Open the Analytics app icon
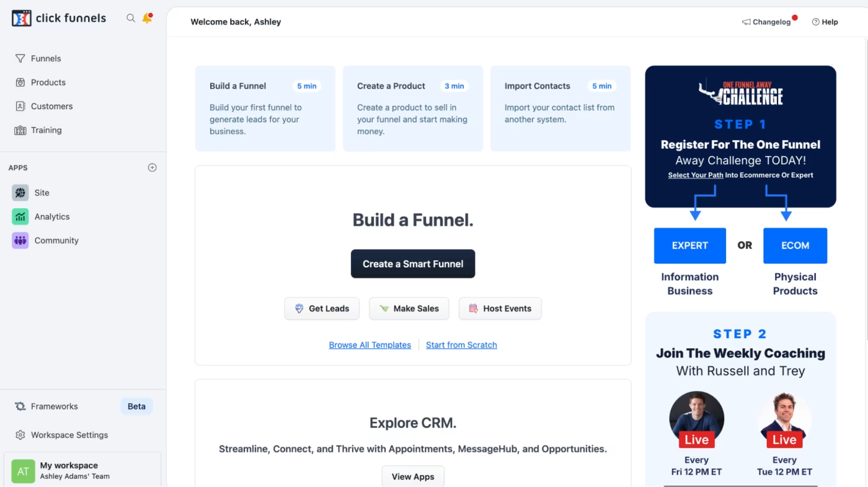 tap(20, 217)
